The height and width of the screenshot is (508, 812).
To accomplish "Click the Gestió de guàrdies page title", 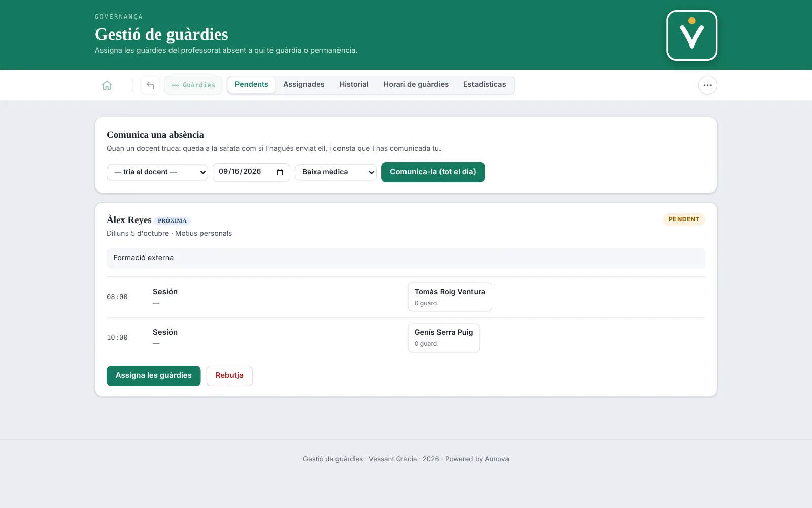I will tap(161, 34).
